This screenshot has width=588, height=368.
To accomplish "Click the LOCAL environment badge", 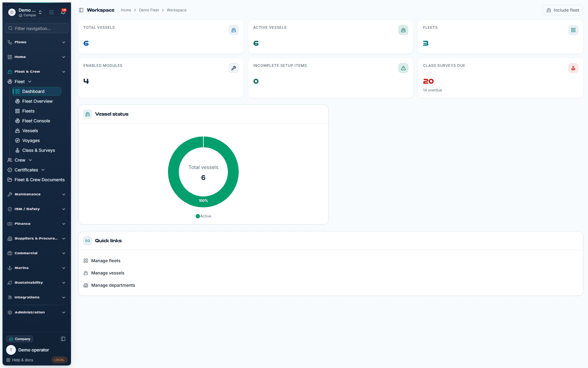I will coord(59,360).
